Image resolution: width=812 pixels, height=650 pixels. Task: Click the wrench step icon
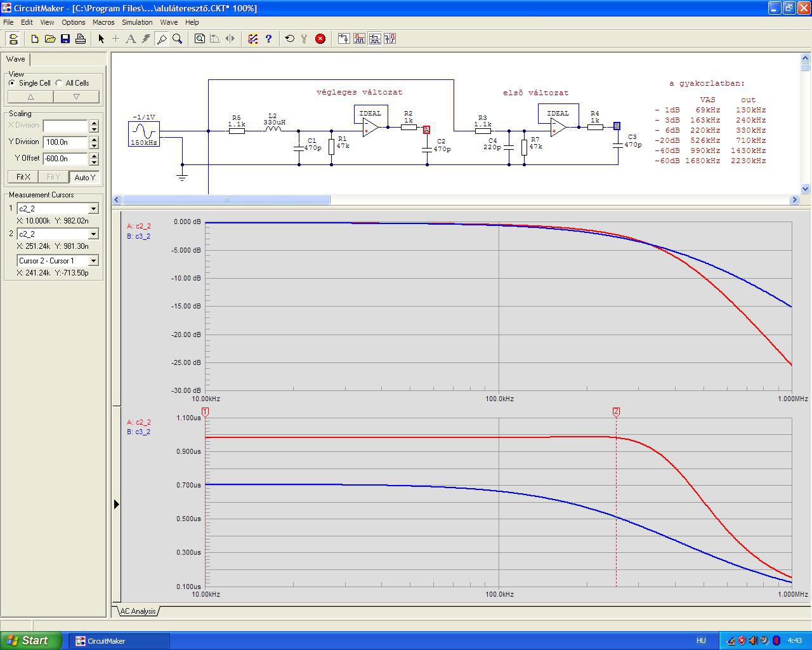[x=305, y=39]
